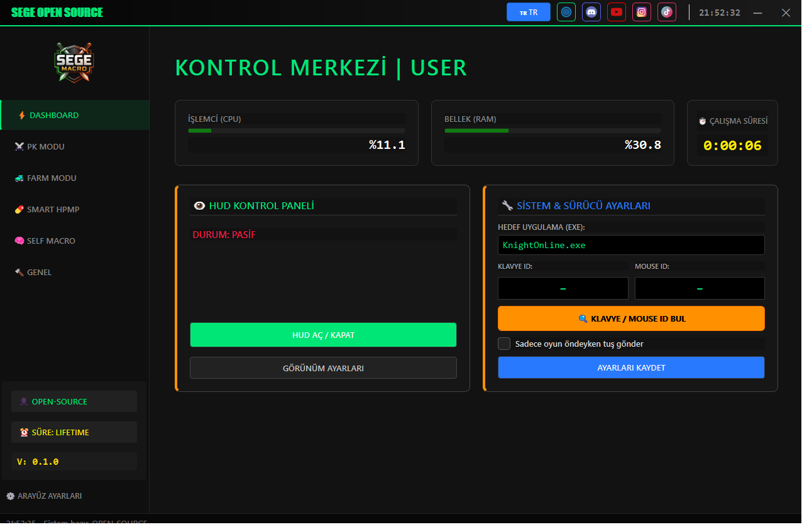The image size is (802, 532).
Task: Open the Genel section
Action: [x=75, y=272]
